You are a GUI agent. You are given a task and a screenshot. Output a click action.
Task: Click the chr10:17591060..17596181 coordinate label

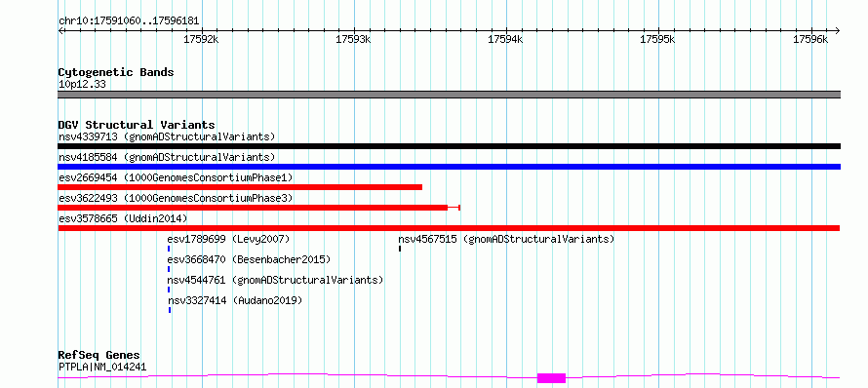(129, 21)
